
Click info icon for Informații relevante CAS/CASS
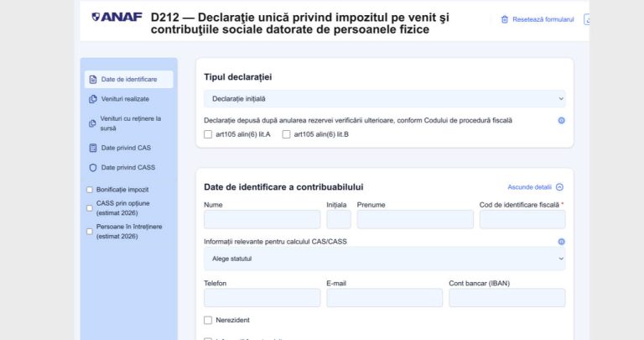(561, 242)
